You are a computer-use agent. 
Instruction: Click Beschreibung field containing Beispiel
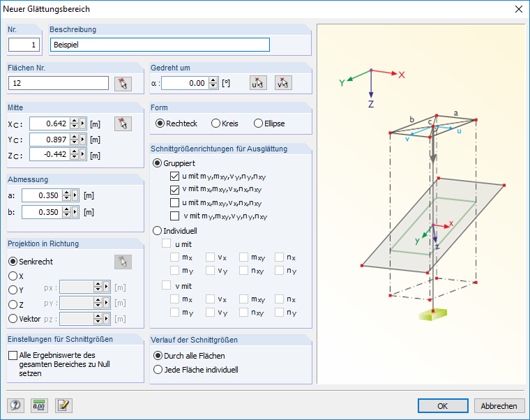tap(160, 45)
